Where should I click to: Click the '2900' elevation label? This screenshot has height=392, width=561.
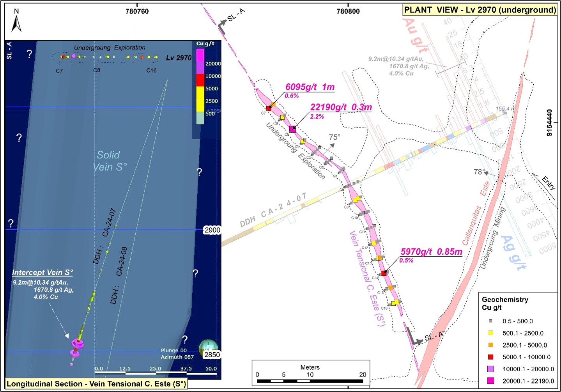[212, 230]
